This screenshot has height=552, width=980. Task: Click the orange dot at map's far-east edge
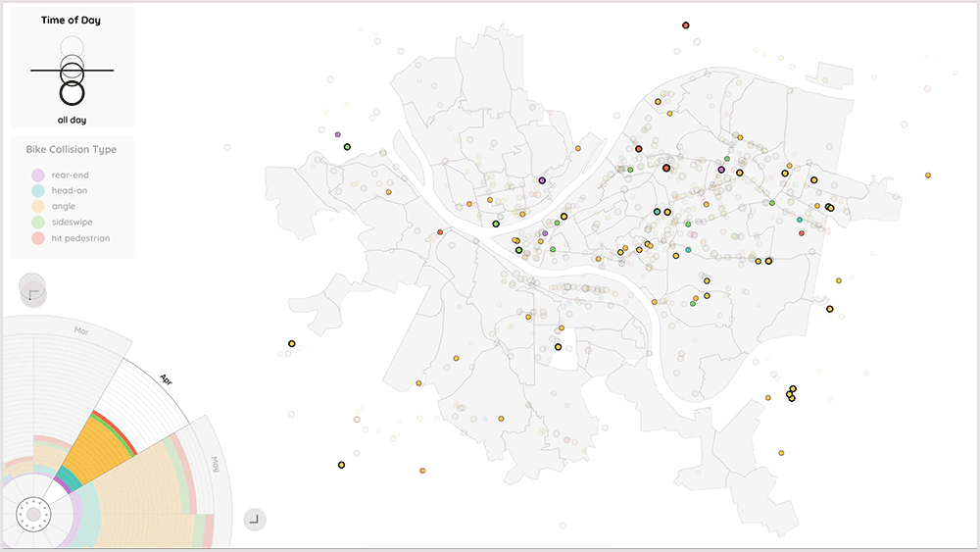pos(928,176)
